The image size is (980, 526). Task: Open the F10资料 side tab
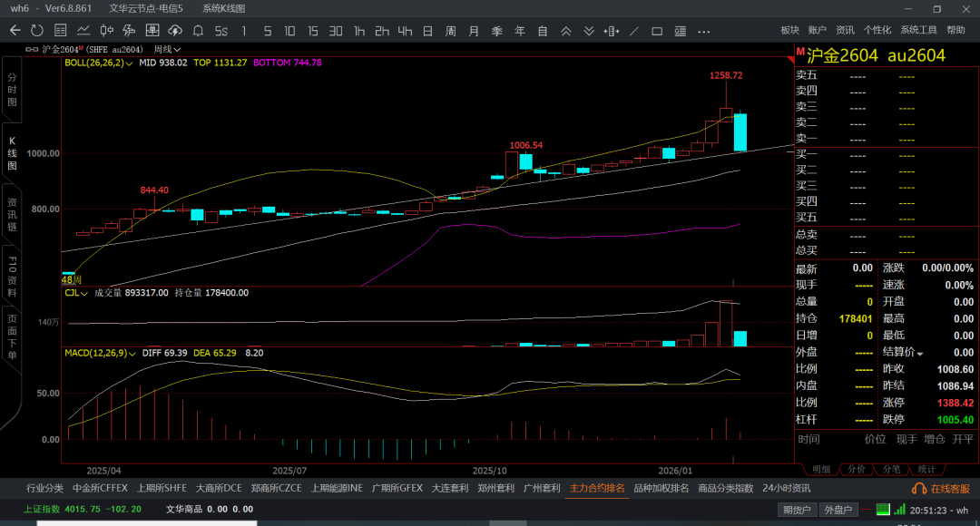point(12,276)
